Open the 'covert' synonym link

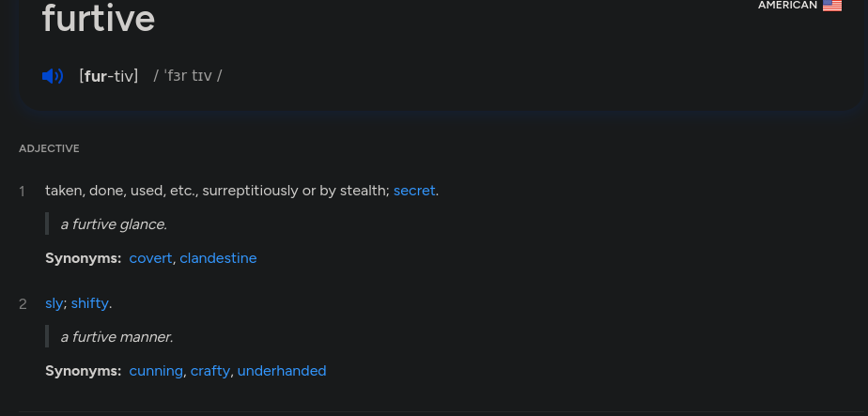pyautogui.click(x=150, y=258)
